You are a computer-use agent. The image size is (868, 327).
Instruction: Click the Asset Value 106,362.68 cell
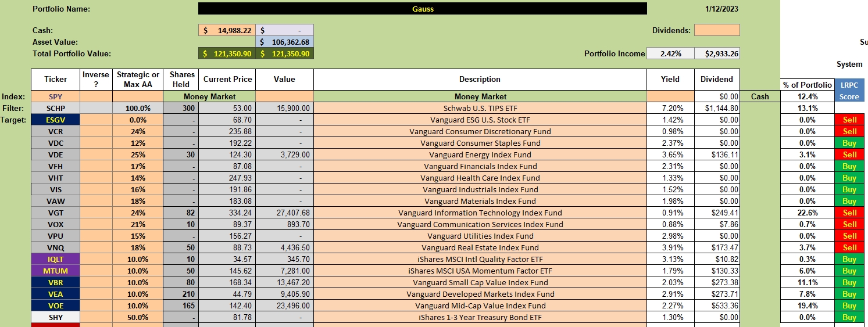coord(284,42)
